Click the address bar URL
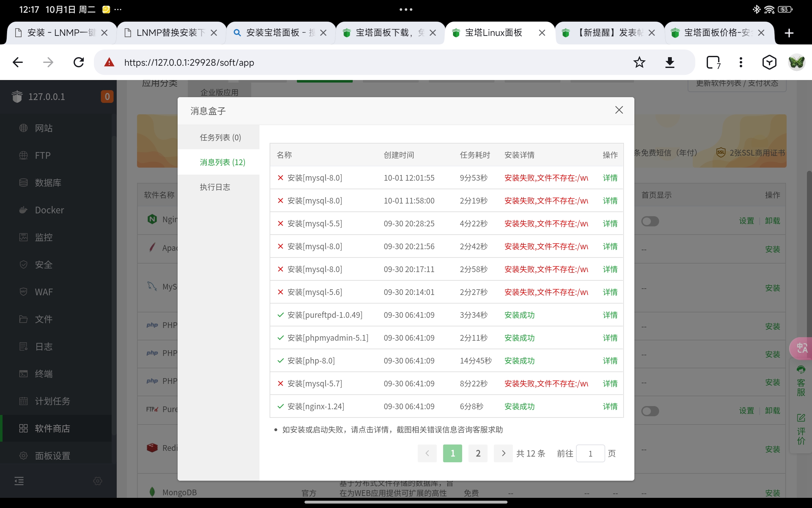 [x=189, y=63]
